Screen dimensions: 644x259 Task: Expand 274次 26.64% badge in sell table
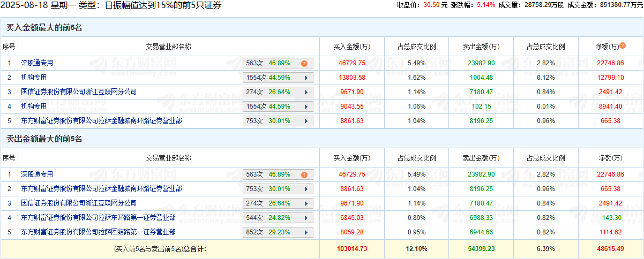click(306, 203)
